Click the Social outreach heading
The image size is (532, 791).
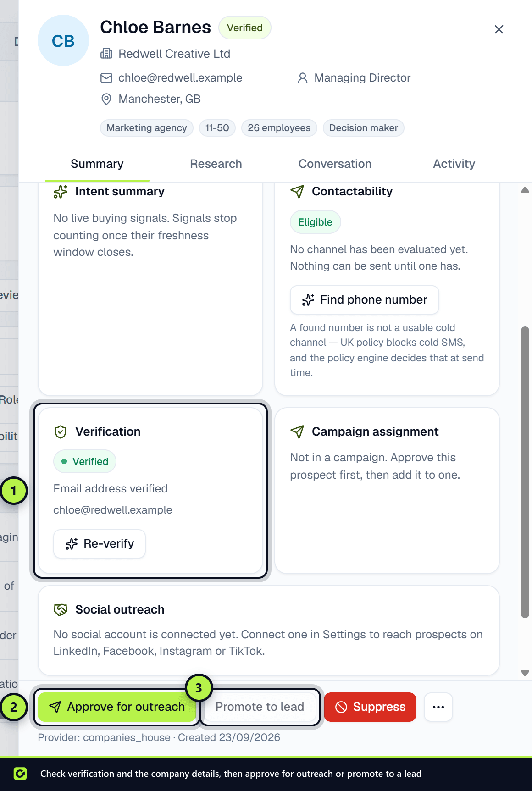pyautogui.click(x=120, y=610)
